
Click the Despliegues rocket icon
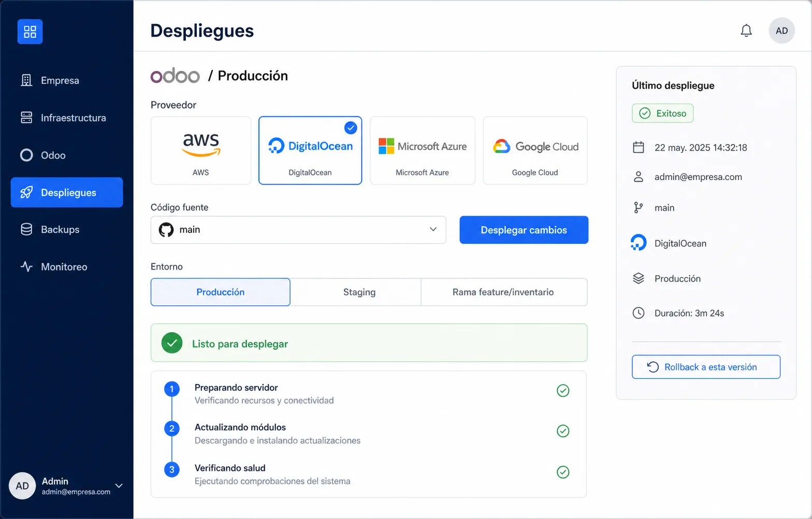[26, 192]
